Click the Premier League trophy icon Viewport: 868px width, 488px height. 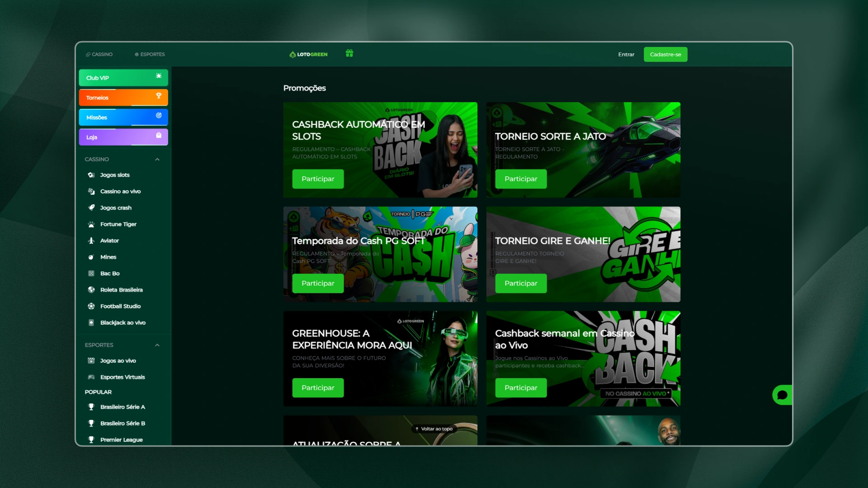coord(91,440)
